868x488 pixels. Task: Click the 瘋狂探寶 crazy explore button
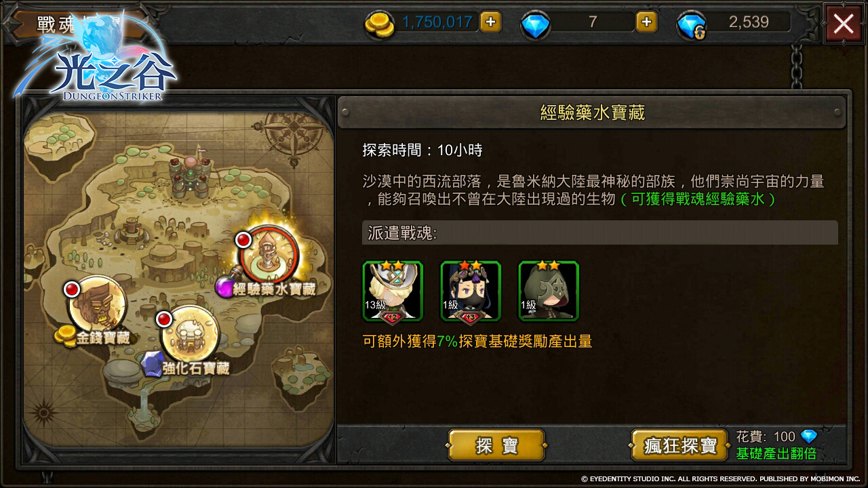[680, 445]
